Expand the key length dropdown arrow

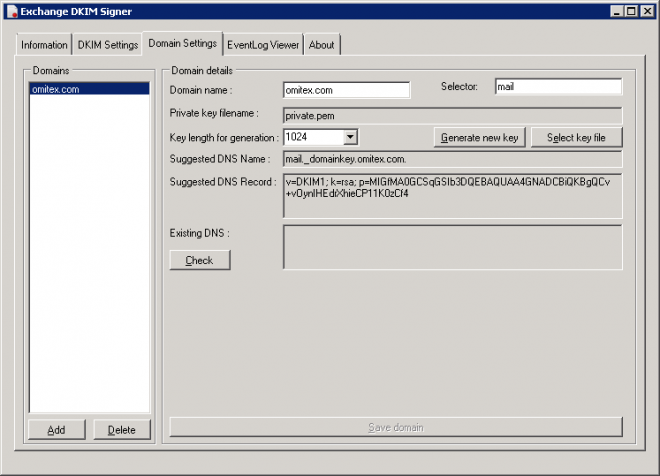point(350,137)
